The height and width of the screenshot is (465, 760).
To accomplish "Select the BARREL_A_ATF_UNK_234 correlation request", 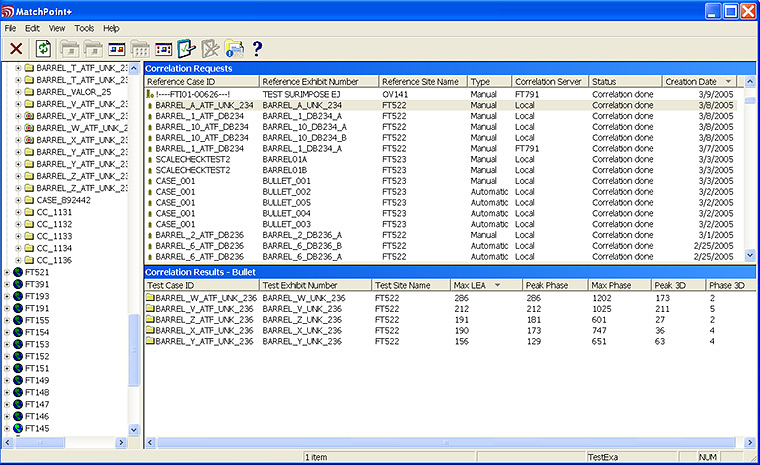I will pos(440,105).
